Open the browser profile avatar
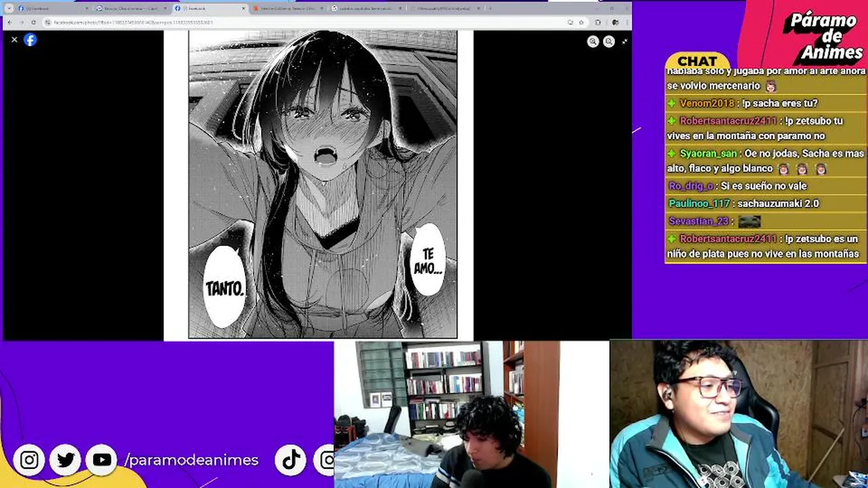 [x=615, y=22]
